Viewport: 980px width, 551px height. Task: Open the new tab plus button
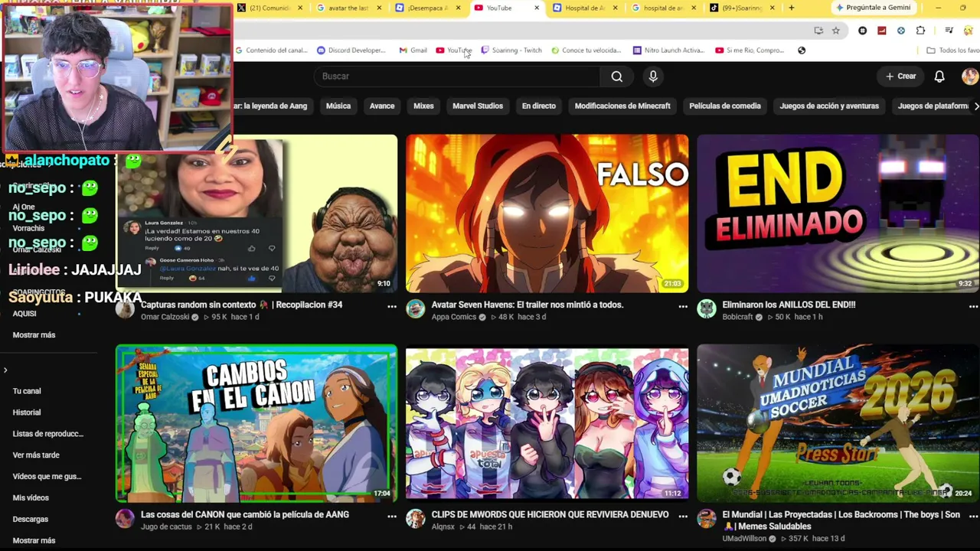(x=791, y=8)
